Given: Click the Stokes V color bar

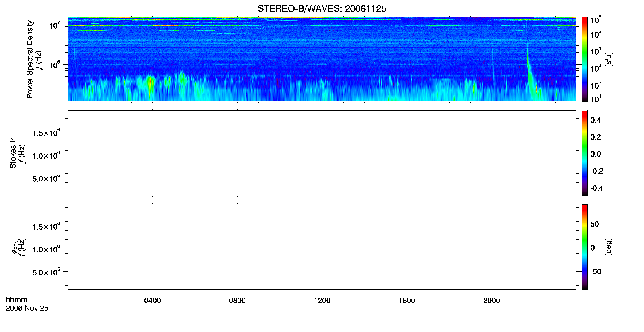Looking at the screenshot, I should coord(585,153).
